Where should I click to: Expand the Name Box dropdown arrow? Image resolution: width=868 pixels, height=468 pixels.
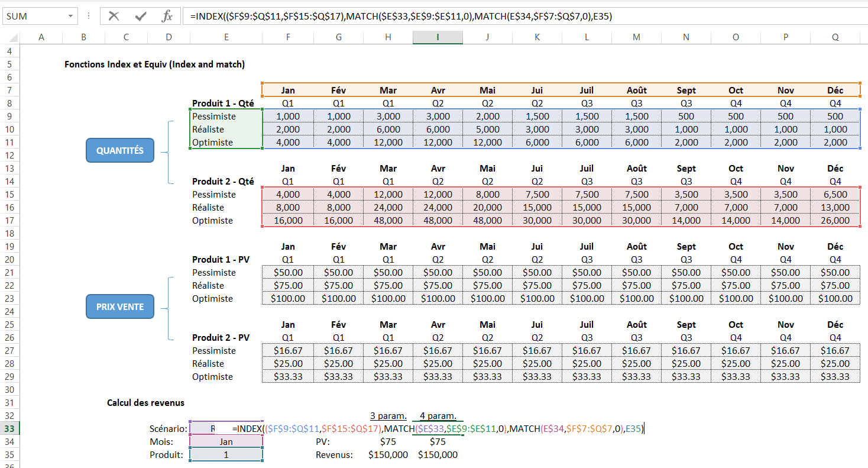pyautogui.click(x=70, y=16)
